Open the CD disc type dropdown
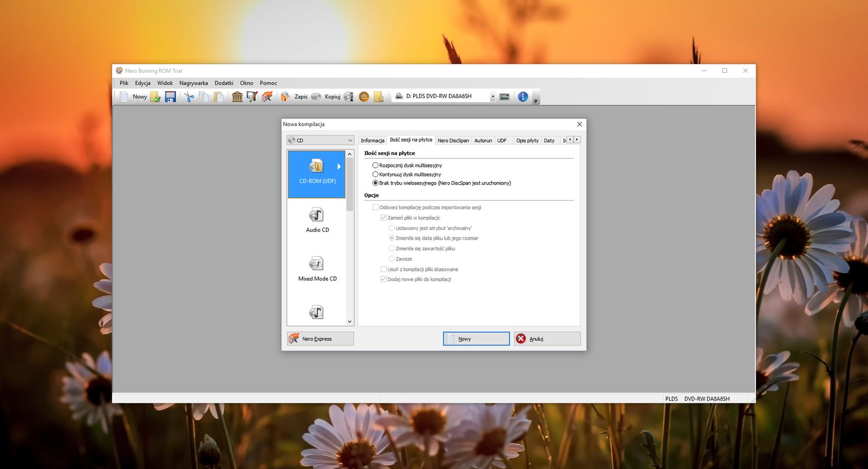The width and height of the screenshot is (868, 469). pyautogui.click(x=320, y=140)
